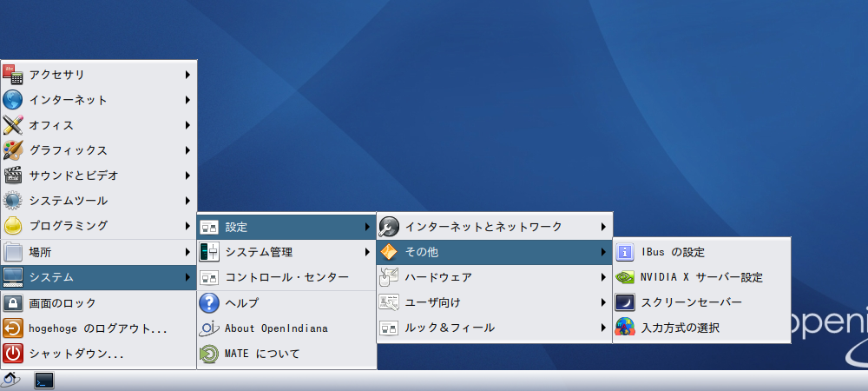This screenshot has height=391, width=868.
Task: Click the ヘルプ question mark icon
Action: [208, 303]
